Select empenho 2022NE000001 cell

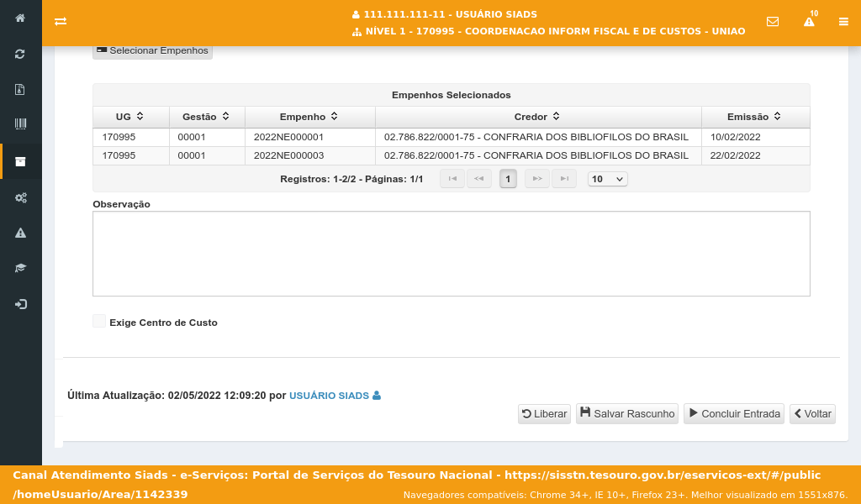310,137
